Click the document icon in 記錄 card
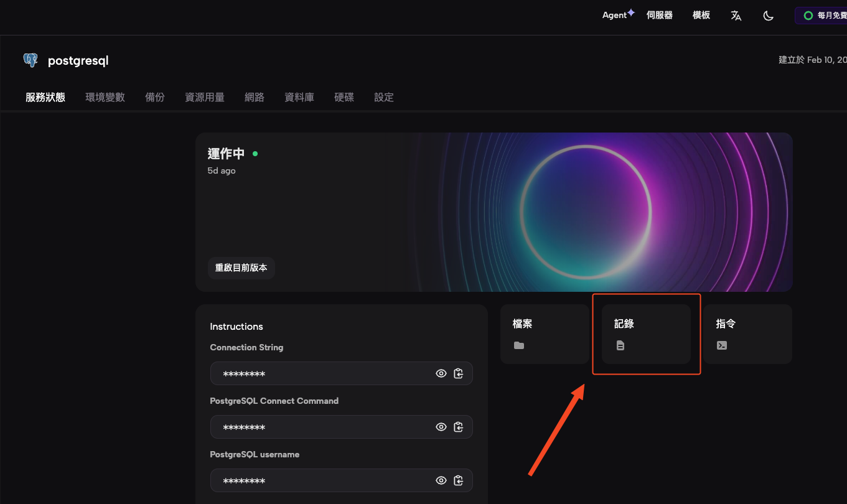847x504 pixels. (x=620, y=345)
